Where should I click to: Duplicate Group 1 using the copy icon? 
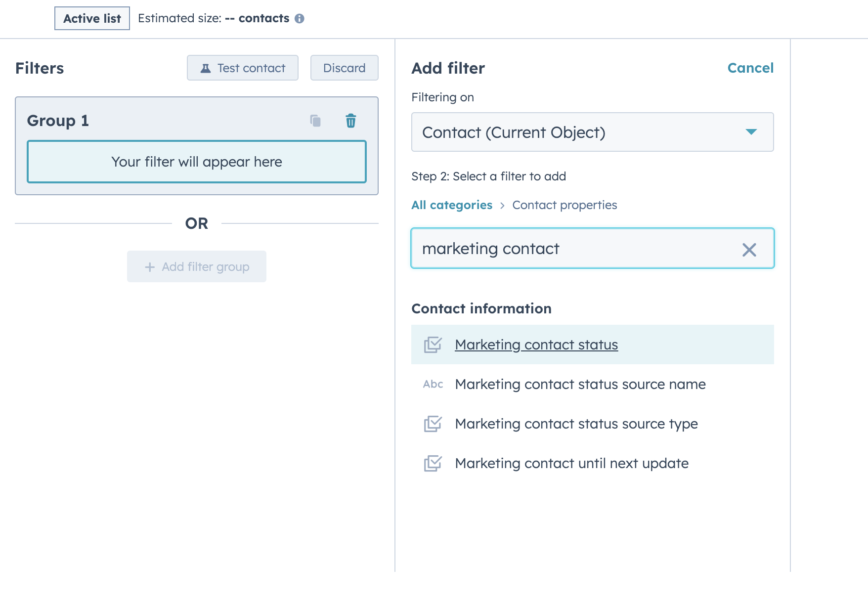point(315,121)
